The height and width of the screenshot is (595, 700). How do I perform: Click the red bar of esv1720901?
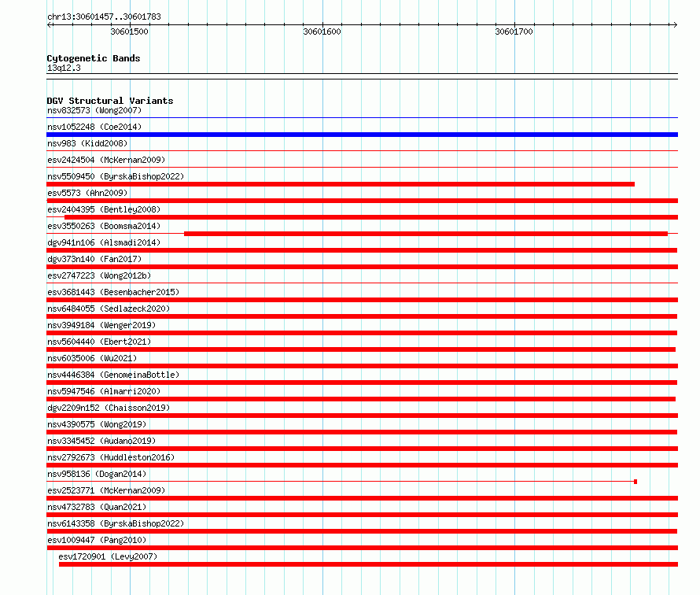pos(368,564)
